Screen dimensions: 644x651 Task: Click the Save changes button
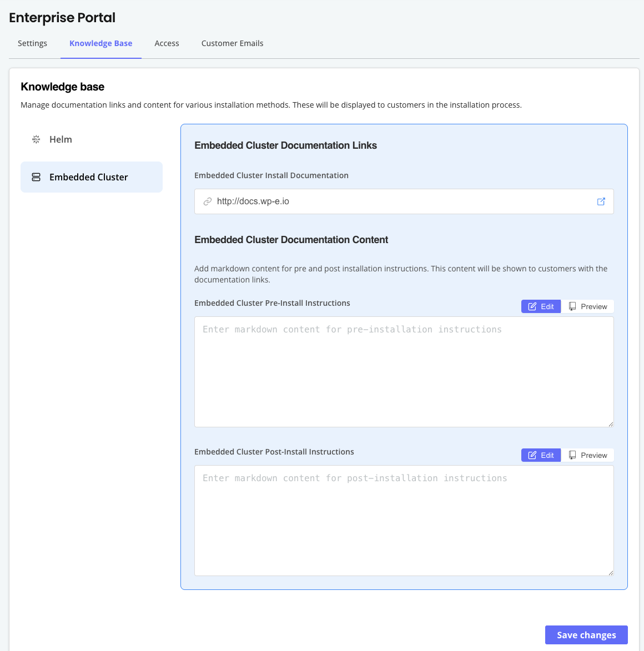(586, 634)
